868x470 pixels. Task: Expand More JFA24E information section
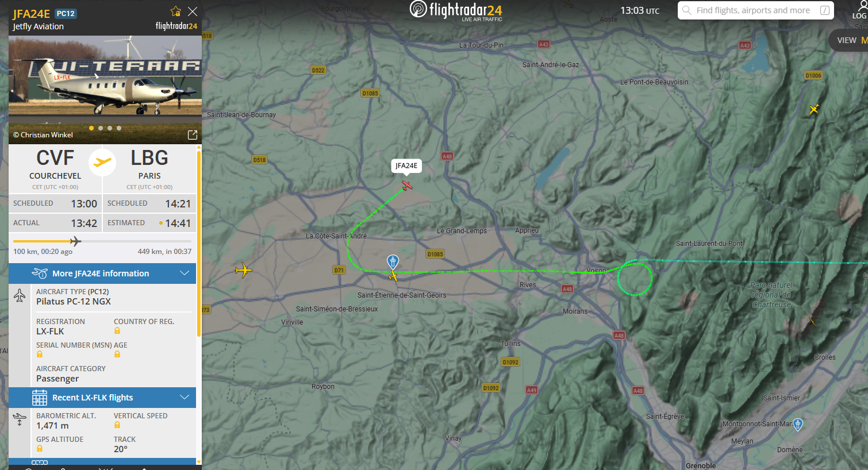pos(102,273)
